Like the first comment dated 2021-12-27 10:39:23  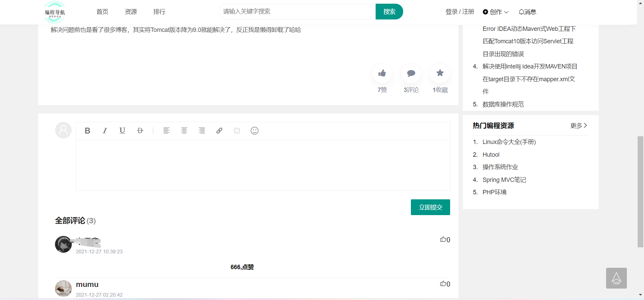point(445,240)
